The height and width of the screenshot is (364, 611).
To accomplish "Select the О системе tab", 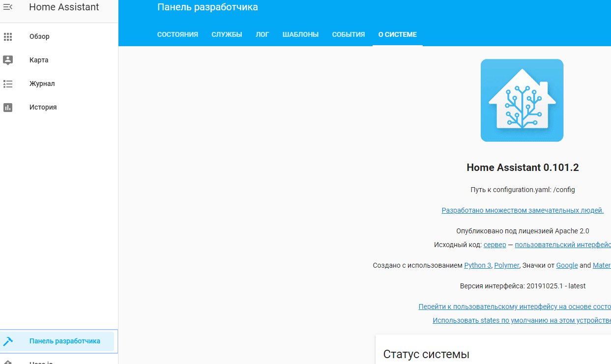I will coord(397,35).
